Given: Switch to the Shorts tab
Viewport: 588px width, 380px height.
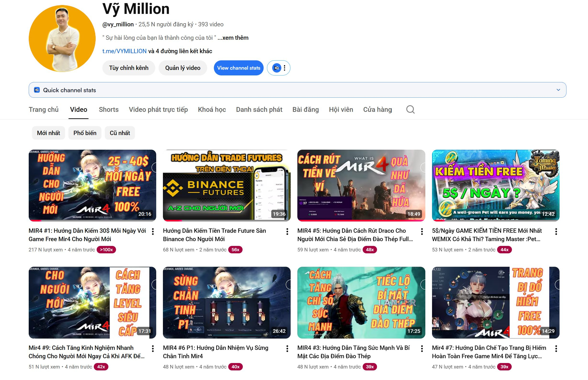Looking at the screenshot, I should [108, 110].
